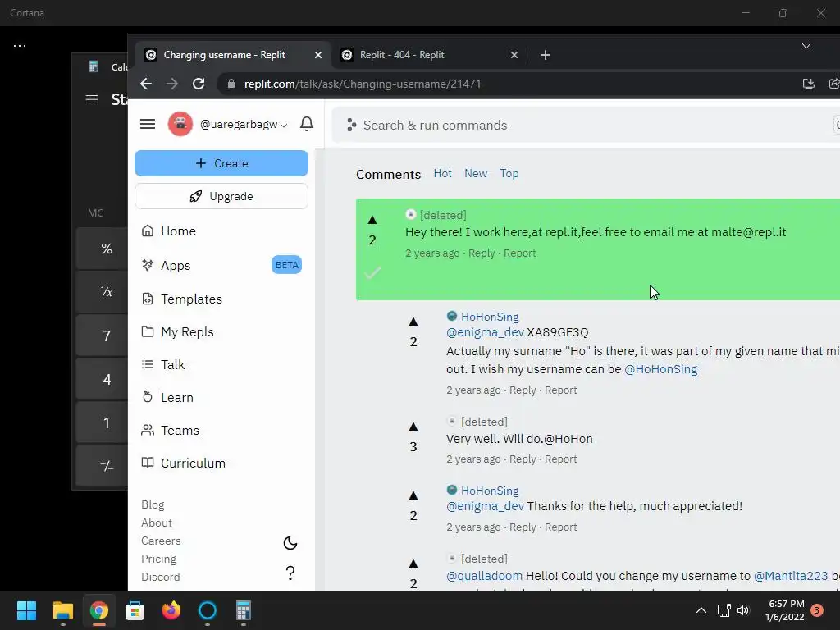Close the 'Replit - 404' tab

click(x=514, y=55)
